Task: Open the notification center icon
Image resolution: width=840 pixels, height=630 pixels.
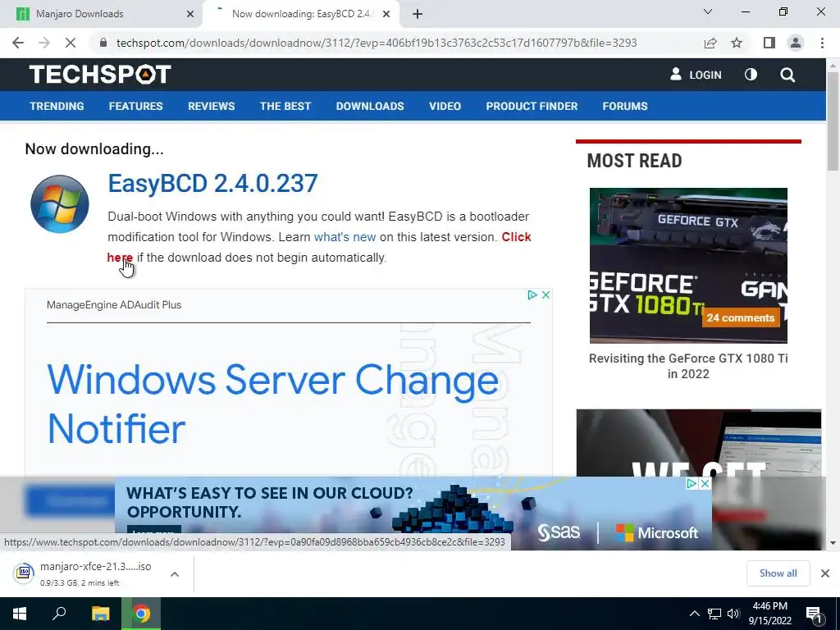Action: [x=814, y=614]
